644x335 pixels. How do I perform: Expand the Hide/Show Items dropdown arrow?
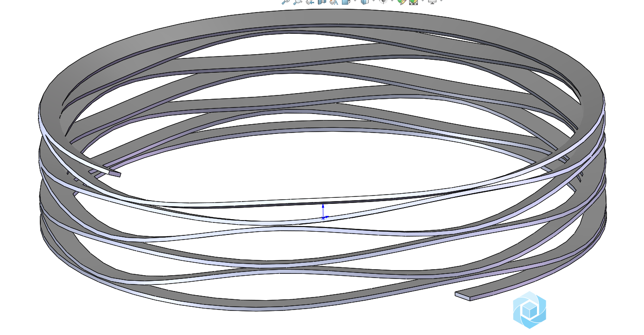[x=392, y=1]
